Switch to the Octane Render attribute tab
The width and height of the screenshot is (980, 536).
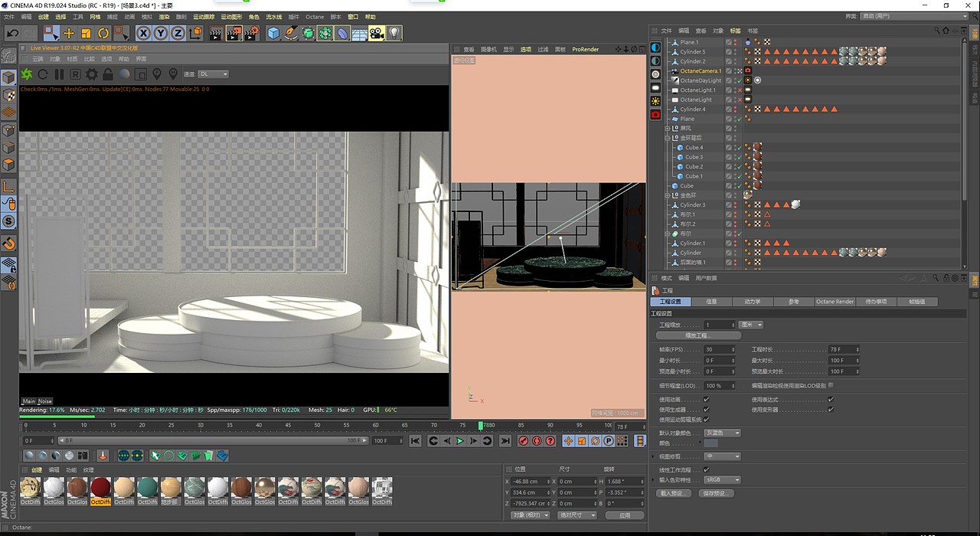pyautogui.click(x=835, y=302)
